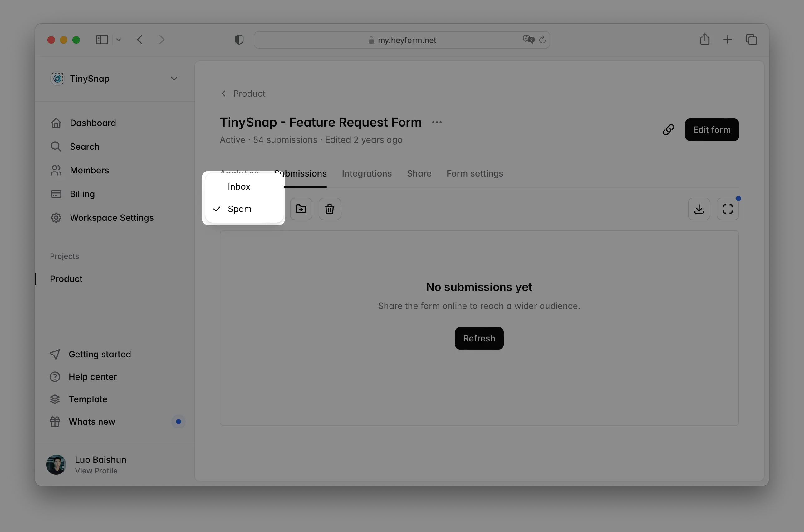This screenshot has width=804, height=532.
Task: Expand the TinySnap workspace dropdown
Action: click(174, 78)
